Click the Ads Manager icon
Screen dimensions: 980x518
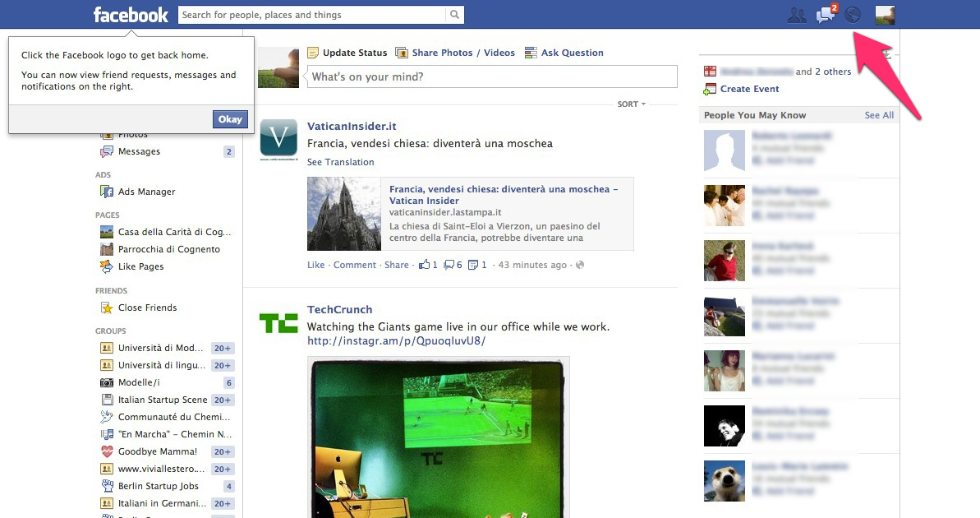tap(107, 192)
